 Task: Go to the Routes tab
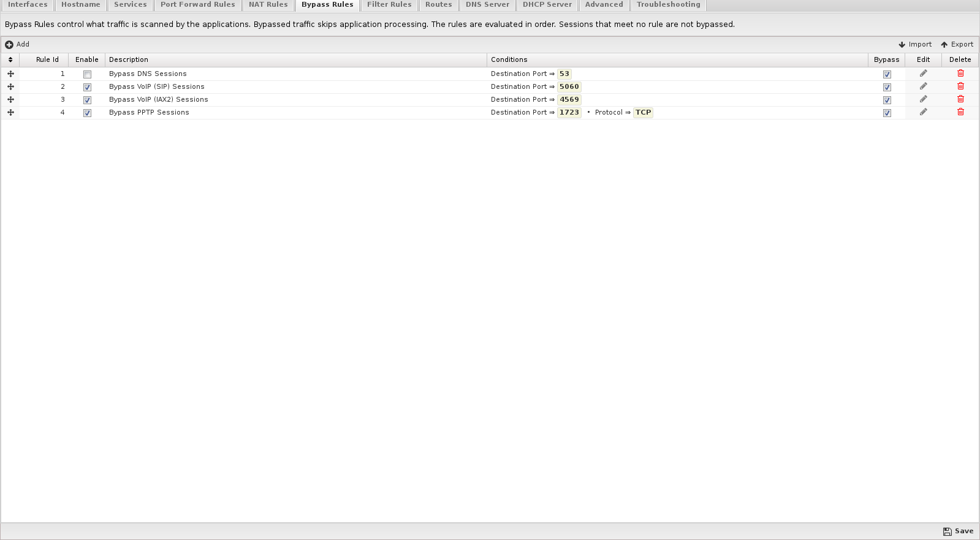coord(439,5)
